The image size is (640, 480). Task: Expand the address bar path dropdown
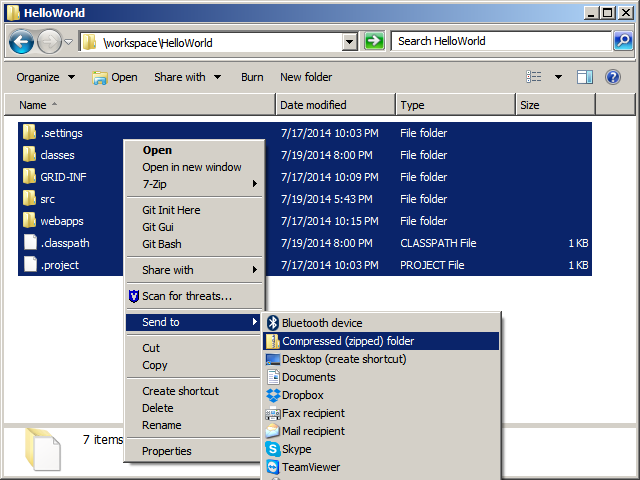(349, 42)
